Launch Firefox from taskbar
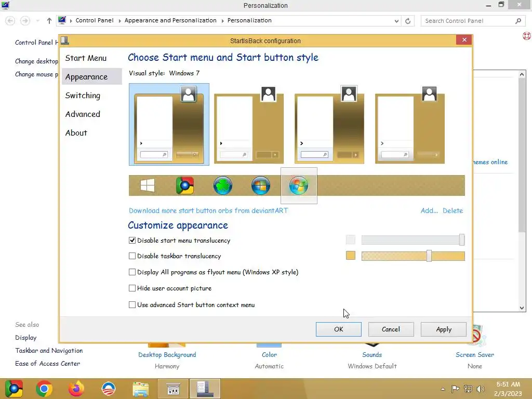The height and width of the screenshot is (399, 532). 76,389
